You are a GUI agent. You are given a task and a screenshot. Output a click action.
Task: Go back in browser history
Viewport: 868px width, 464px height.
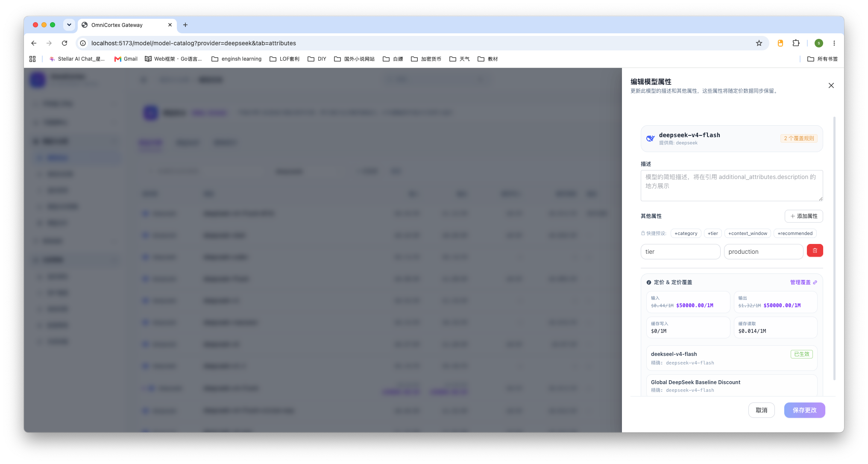(34, 43)
